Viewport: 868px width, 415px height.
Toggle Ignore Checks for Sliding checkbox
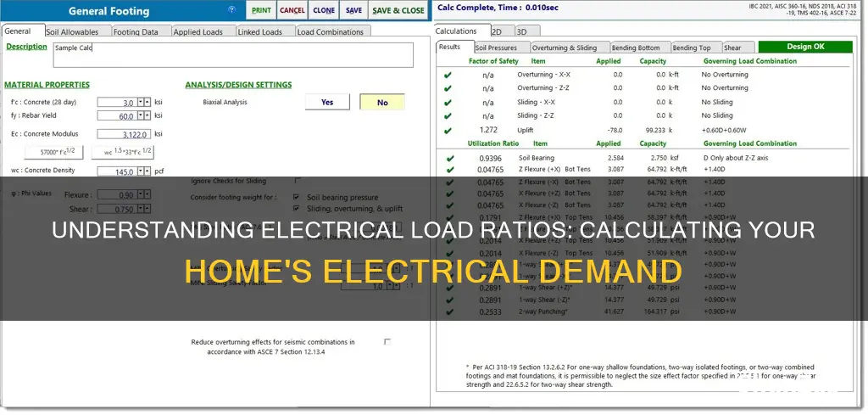tap(298, 181)
